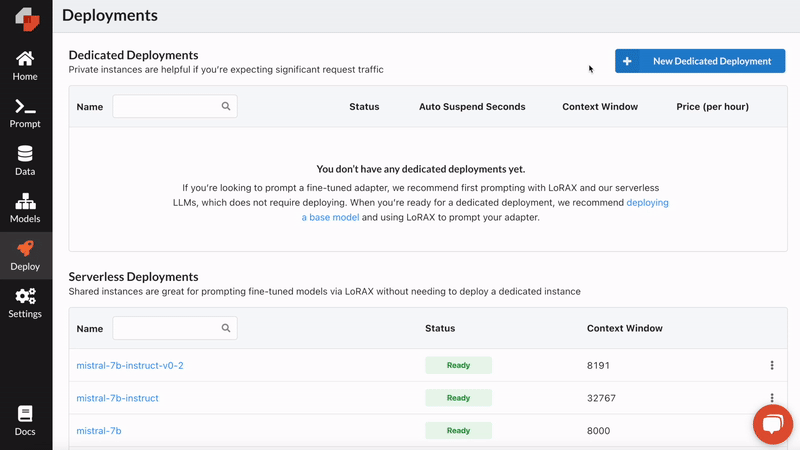Viewport: 800px width, 450px height.
Task: Click the Dedicated Deployments name search field
Action: coord(166,106)
